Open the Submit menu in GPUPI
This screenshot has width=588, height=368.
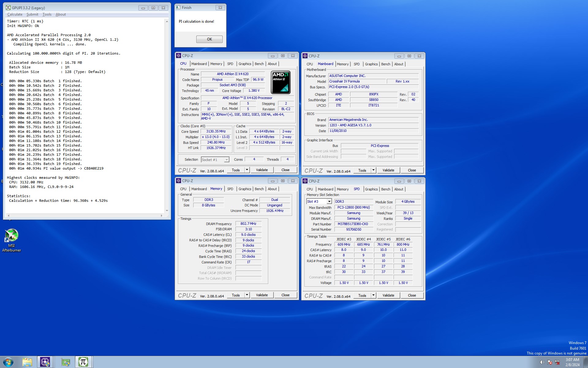tap(32, 14)
